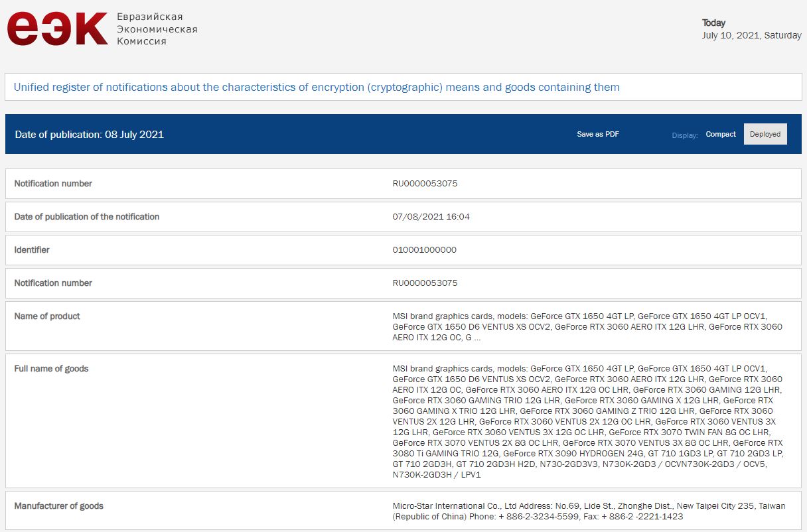The image size is (807, 532).
Task: Click the RU0000053075 value under the Identifier row
Action: [425, 283]
